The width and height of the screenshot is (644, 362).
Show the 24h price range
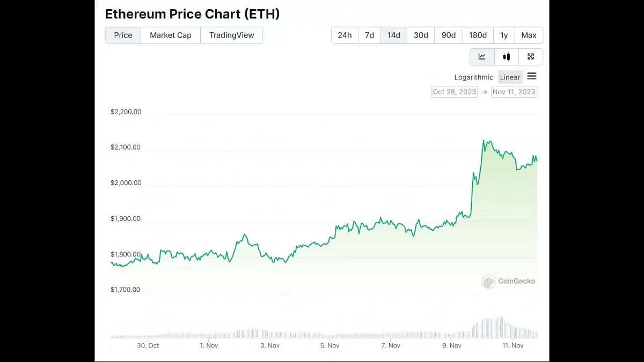point(344,35)
